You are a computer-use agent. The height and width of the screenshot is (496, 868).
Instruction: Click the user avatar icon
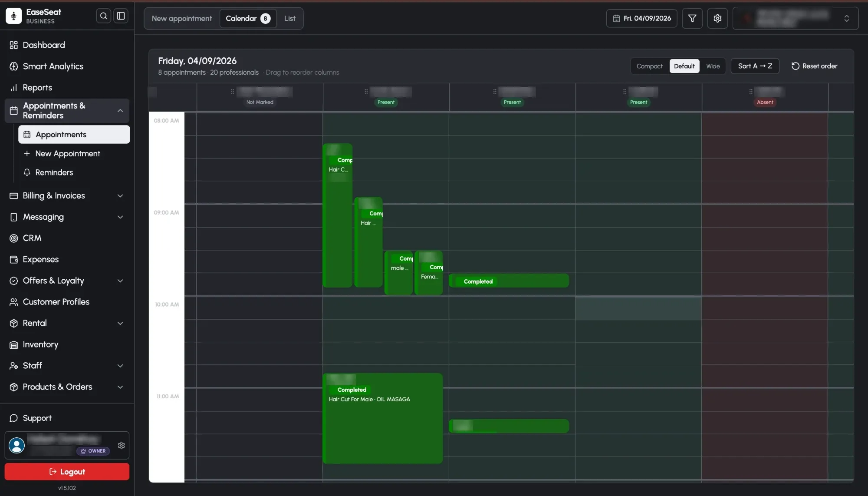click(x=16, y=446)
